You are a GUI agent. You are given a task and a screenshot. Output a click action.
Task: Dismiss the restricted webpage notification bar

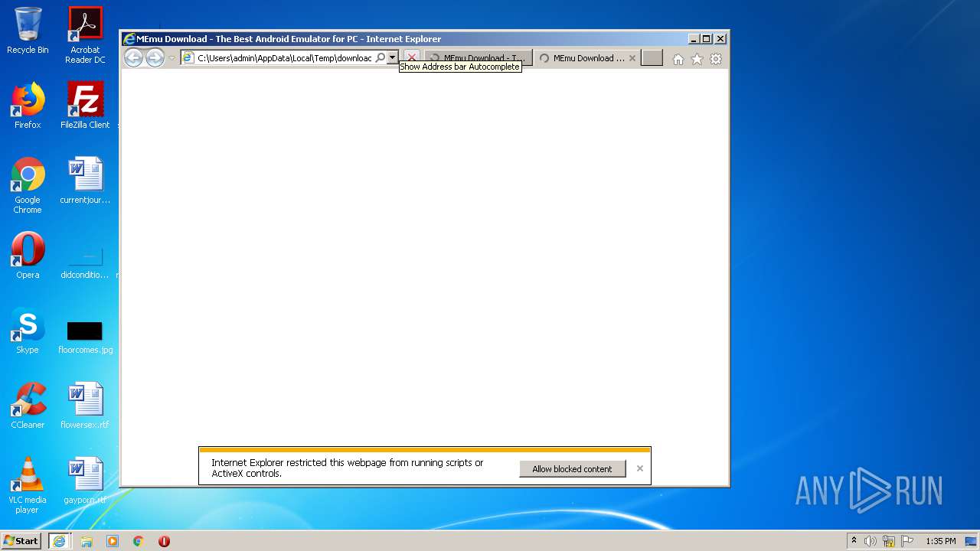[640, 468]
